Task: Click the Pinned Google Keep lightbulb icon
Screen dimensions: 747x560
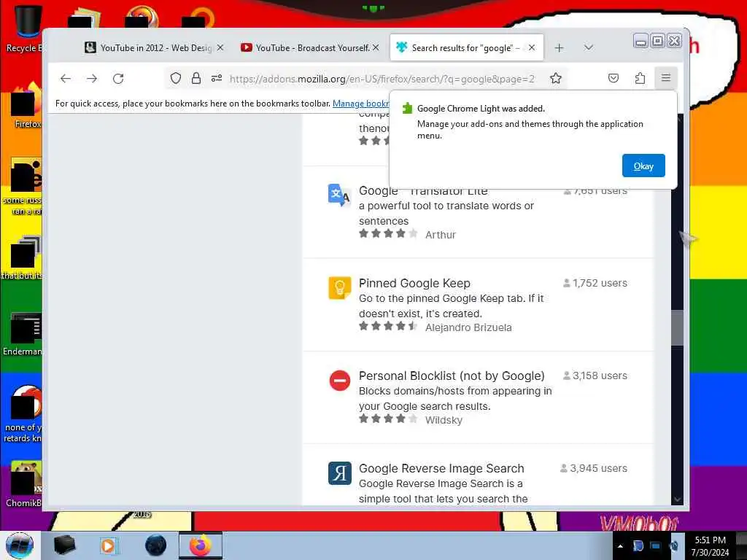Action: (x=340, y=288)
